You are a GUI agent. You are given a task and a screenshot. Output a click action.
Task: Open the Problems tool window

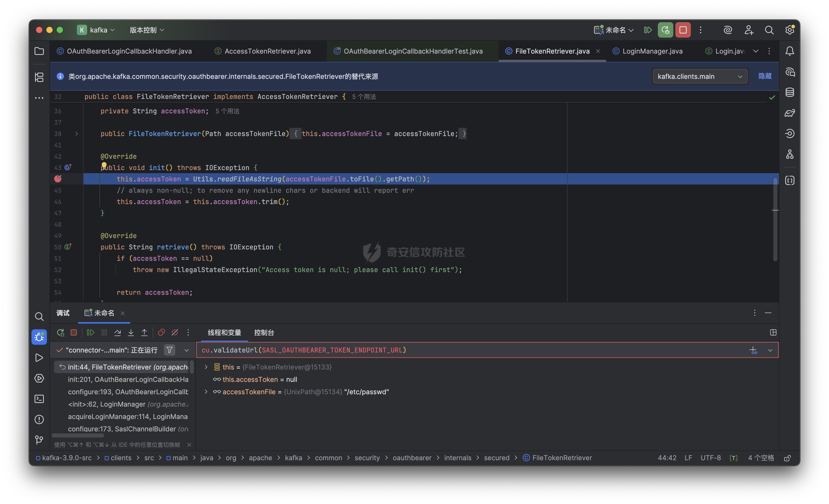click(39, 419)
